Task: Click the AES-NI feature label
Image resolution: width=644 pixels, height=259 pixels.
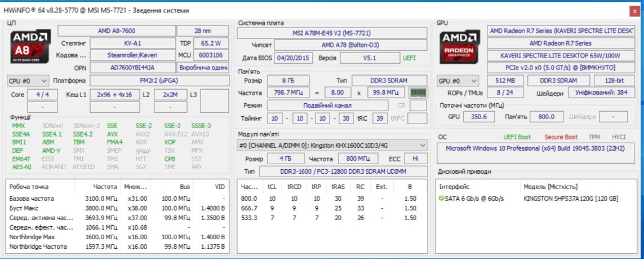Action: [22, 167]
